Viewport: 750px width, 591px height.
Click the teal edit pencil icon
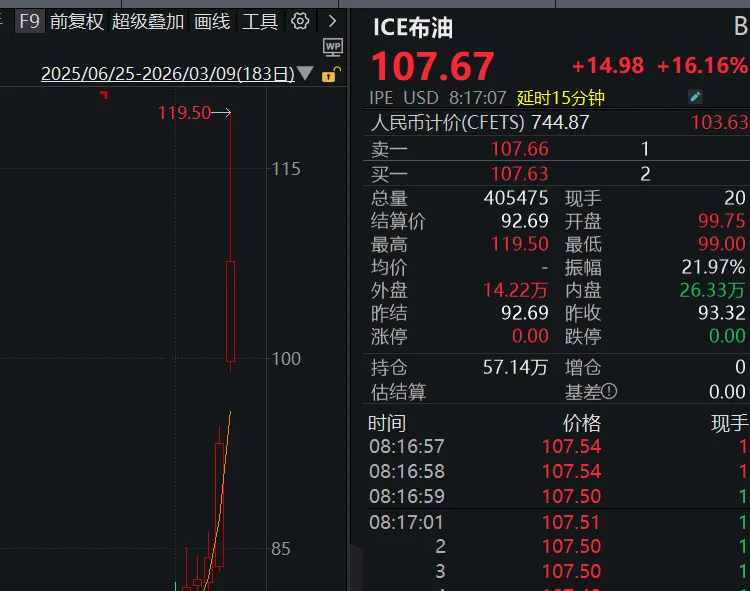(695, 97)
